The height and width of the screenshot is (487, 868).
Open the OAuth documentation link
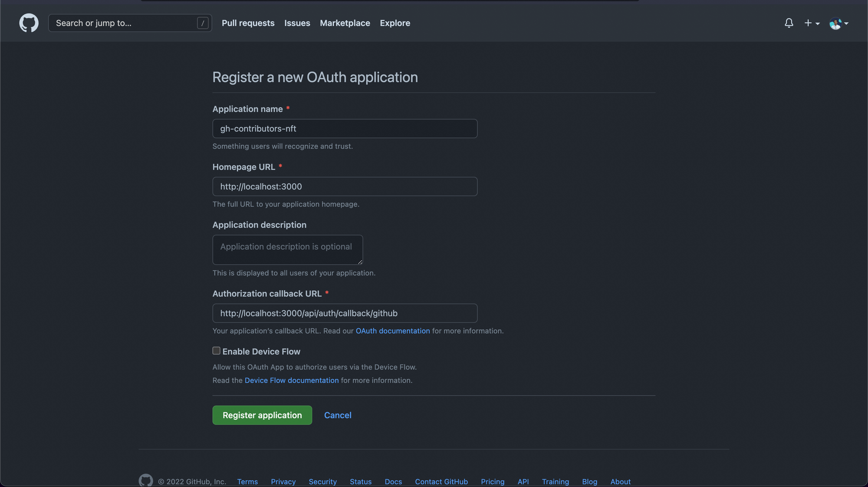392,331
